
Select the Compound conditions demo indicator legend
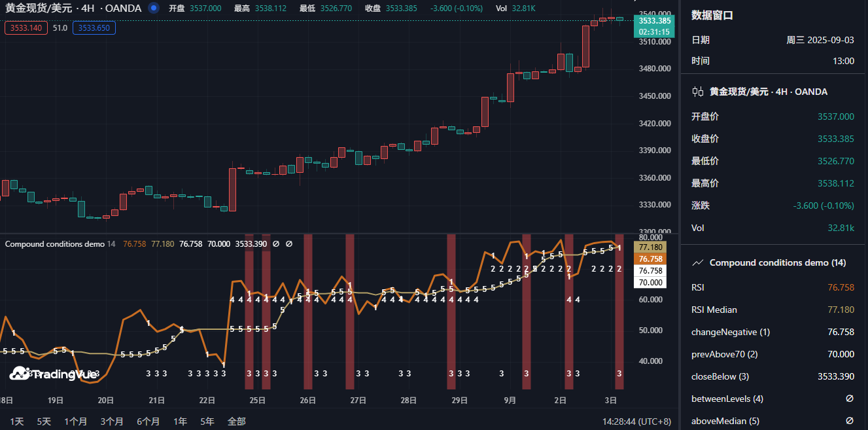point(54,243)
